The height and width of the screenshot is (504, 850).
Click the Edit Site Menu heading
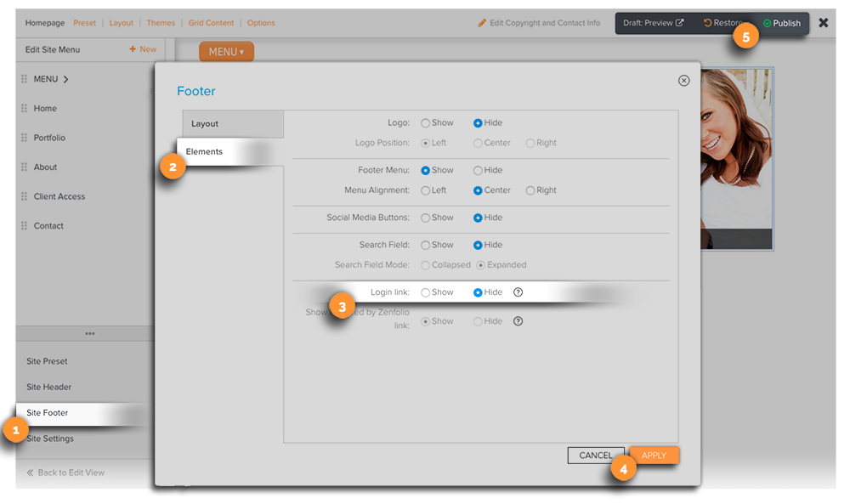pyautogui.click(x=53, y=49)
